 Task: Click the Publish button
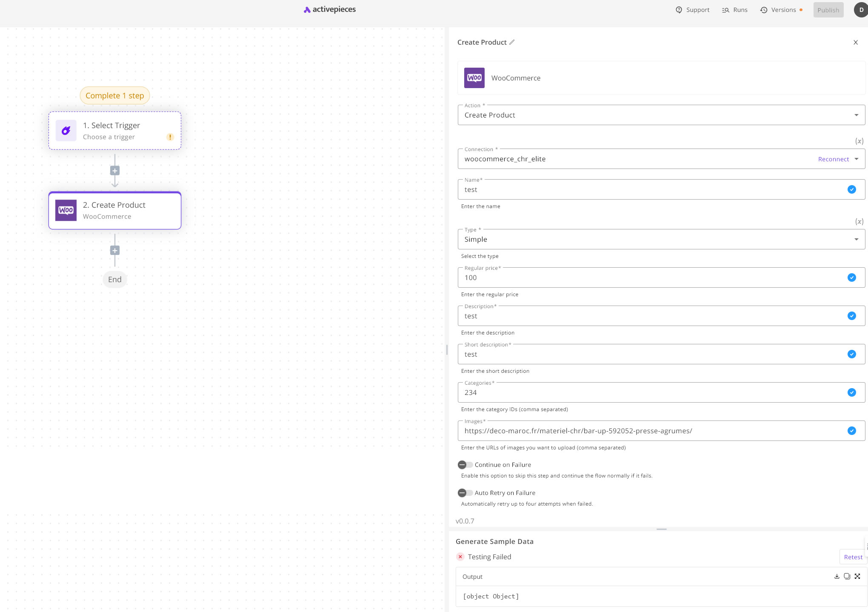pyautogui.click(x=828, y=10)
